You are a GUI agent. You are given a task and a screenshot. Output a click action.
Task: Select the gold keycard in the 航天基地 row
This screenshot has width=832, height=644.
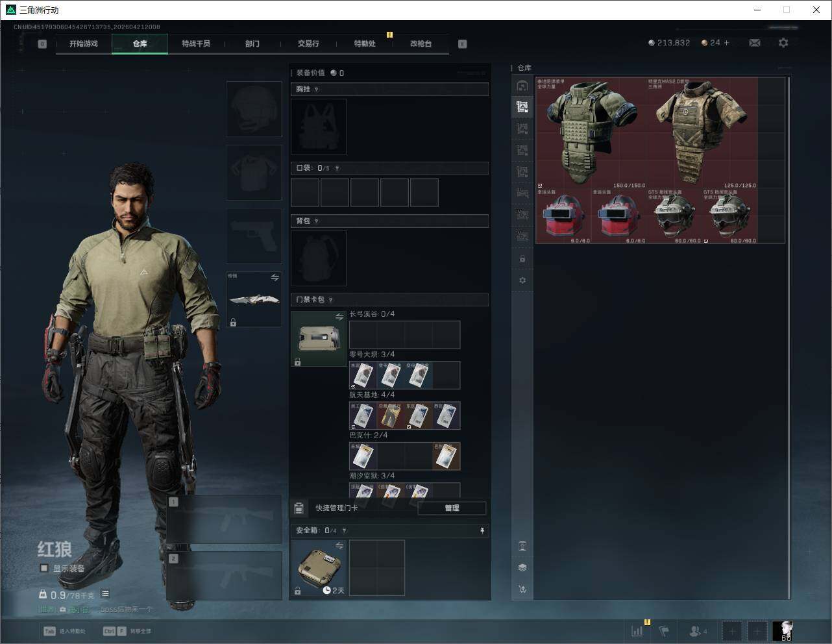[x=391, y=415]
